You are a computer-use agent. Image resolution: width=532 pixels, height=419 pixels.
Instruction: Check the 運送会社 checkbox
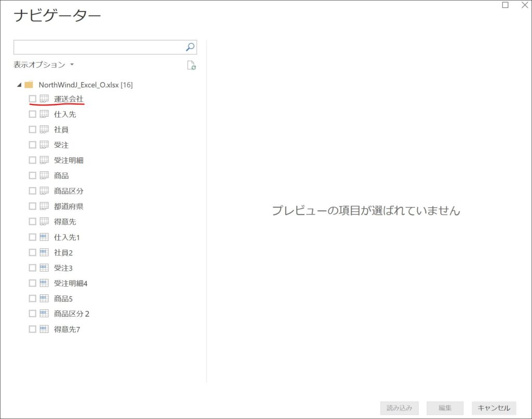33,99
